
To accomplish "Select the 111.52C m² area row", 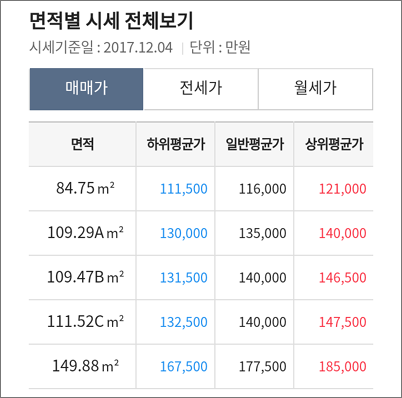I will [x=201, y=322].
